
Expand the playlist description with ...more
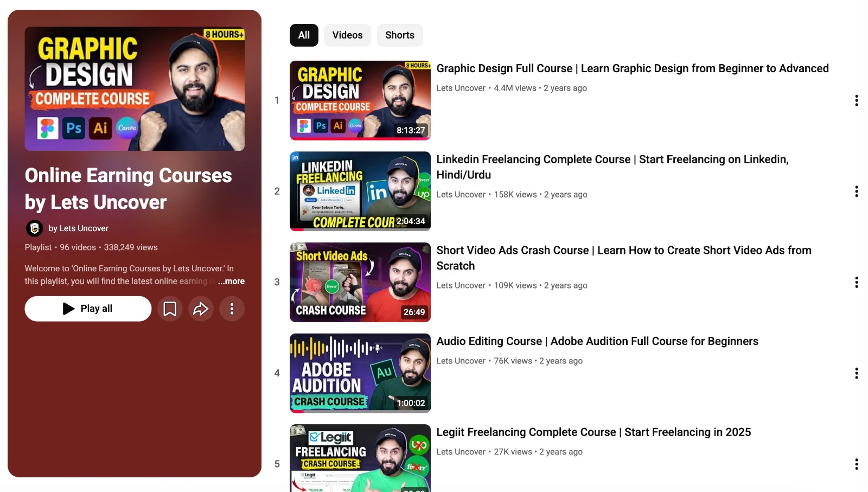coord(232,281)
